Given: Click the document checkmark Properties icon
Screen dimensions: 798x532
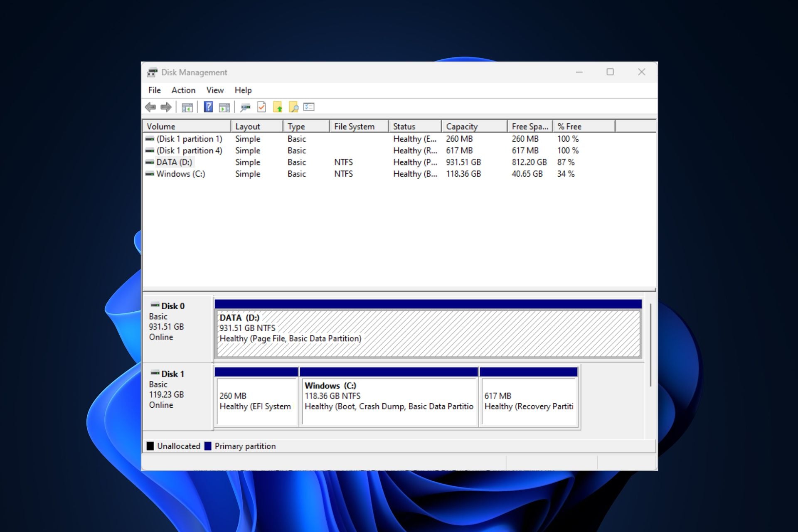Looking at the screenshot, I should pyautogui.click(x=261, y=107).
